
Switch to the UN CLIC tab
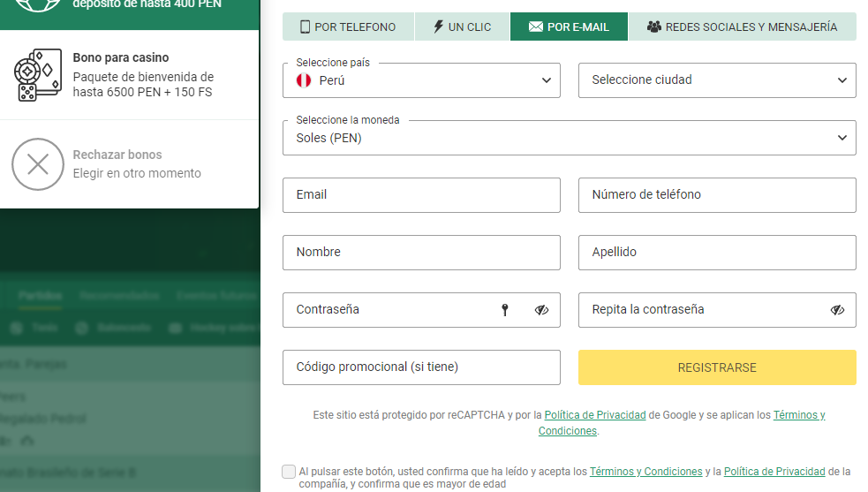[x=462, y=26]
